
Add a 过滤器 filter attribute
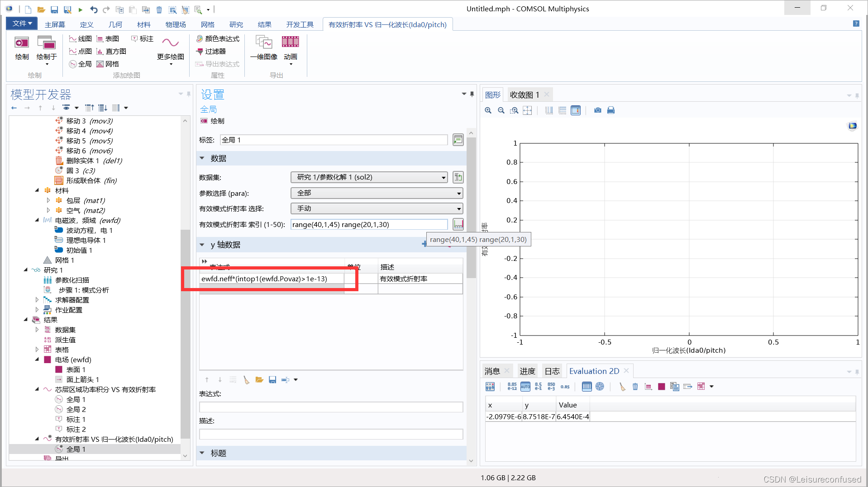(211, 52)
